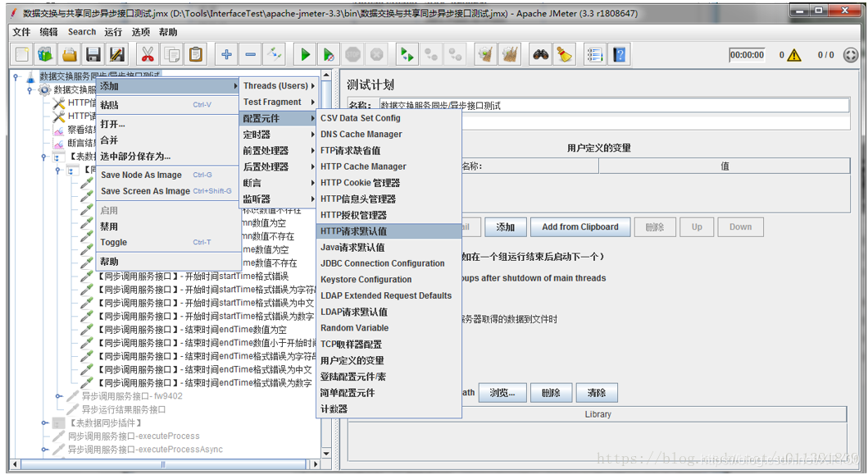Open the 运行 menu
Viewport: 868px width, 475px height.
[113, 32]
